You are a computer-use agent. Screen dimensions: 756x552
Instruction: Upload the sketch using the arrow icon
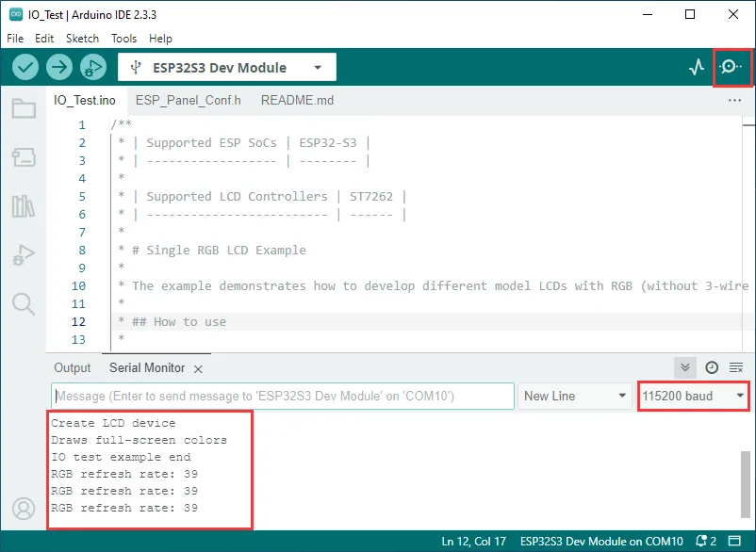[58, 68]
